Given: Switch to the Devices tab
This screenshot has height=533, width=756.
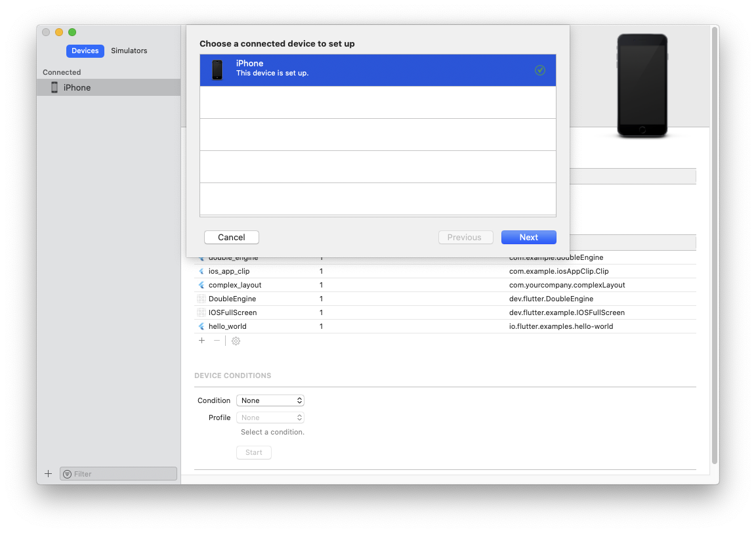Looking at the screenshot, I should click(85, 51).
